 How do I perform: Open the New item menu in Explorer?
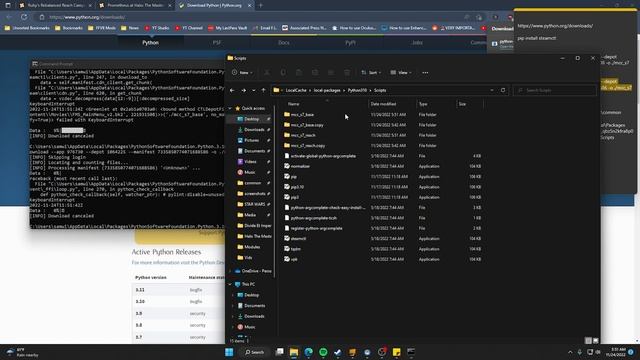[242, 73]
